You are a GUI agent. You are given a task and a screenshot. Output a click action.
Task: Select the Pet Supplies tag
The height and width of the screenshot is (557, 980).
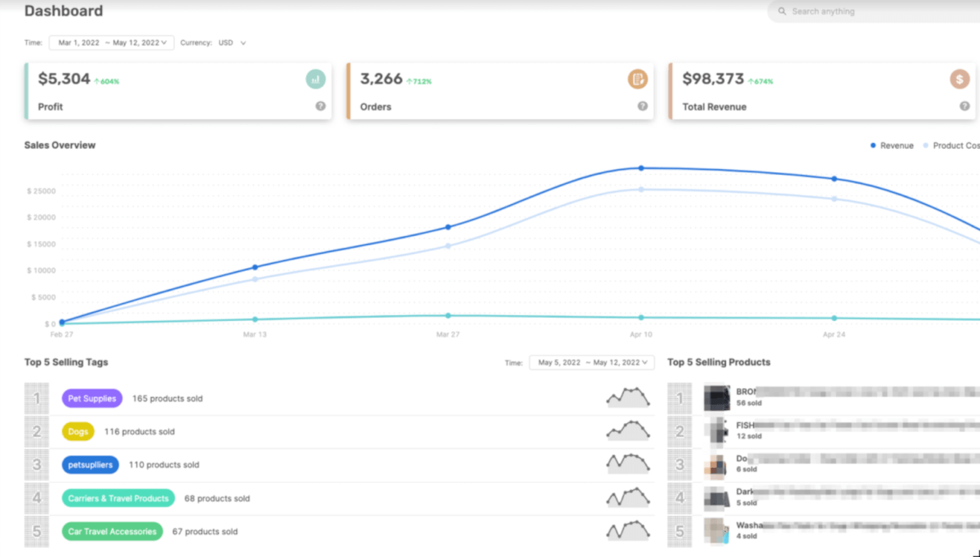coord(91,398)
